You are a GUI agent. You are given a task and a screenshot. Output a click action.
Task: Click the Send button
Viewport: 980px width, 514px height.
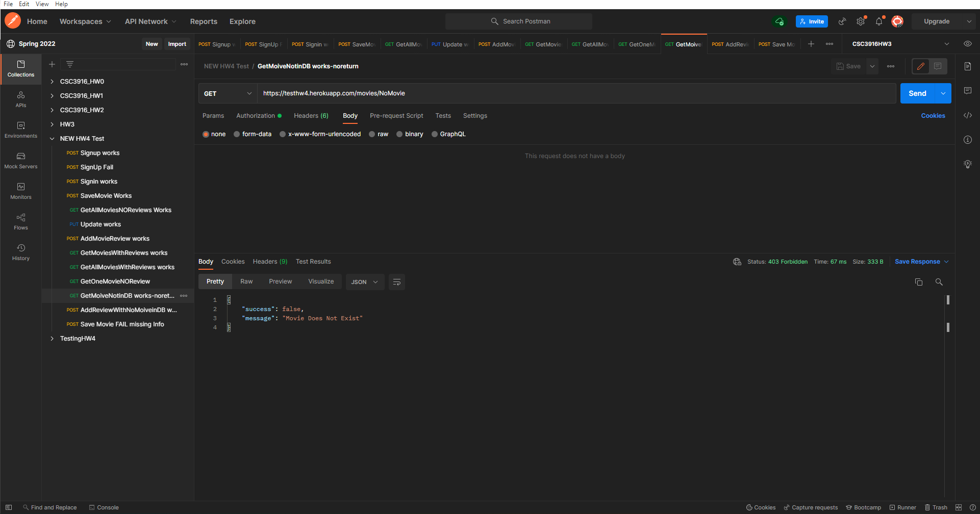[x=917, y=93]
